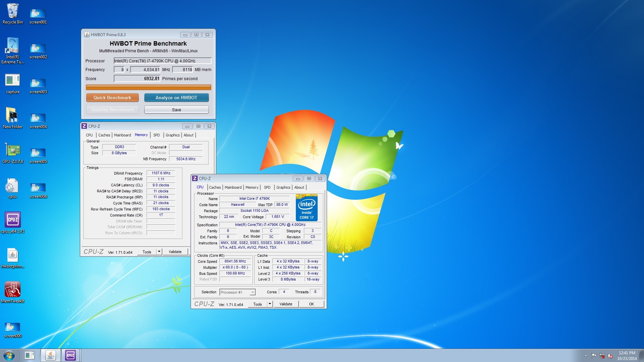
Task: Switch to Graphics tab in front CPU-Z window
Action: [x=283, y=187]
